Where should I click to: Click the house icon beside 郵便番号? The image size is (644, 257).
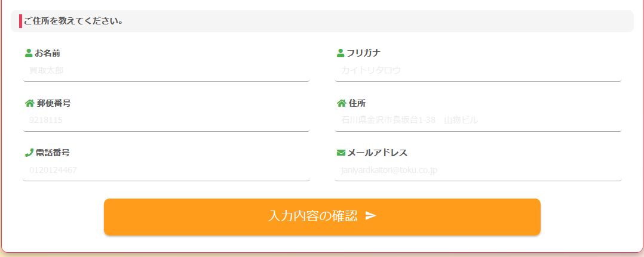click(29, 103)
